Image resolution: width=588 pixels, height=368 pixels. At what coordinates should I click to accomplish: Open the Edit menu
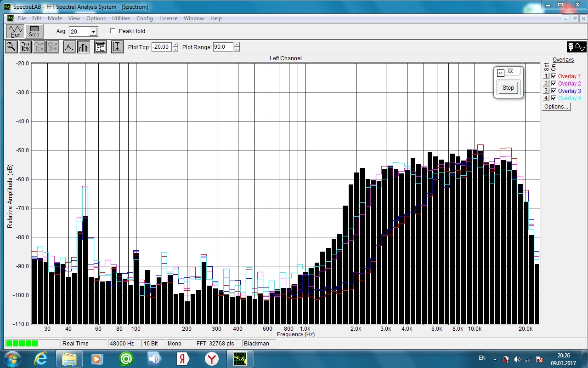(37, 18)
